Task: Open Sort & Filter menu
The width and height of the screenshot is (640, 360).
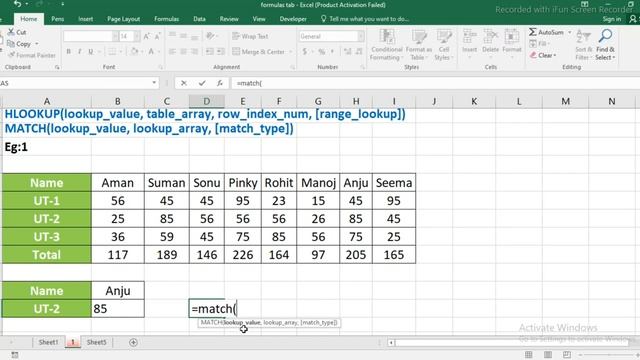Action: click(x=584, y=45)
